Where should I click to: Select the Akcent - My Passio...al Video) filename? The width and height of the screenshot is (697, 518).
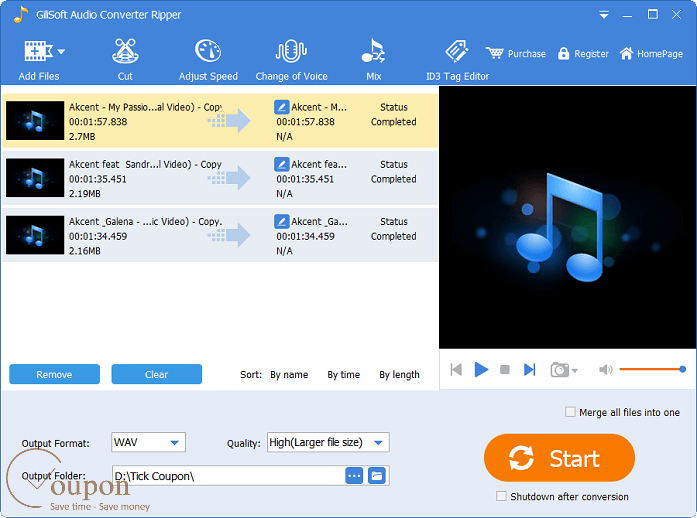(x=145, y=107)
